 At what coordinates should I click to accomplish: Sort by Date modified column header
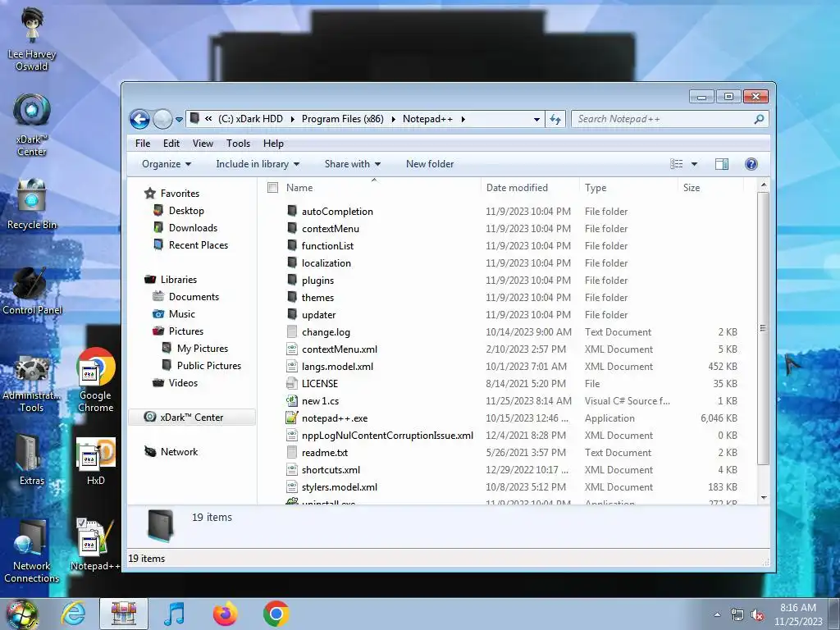(531, 188)
